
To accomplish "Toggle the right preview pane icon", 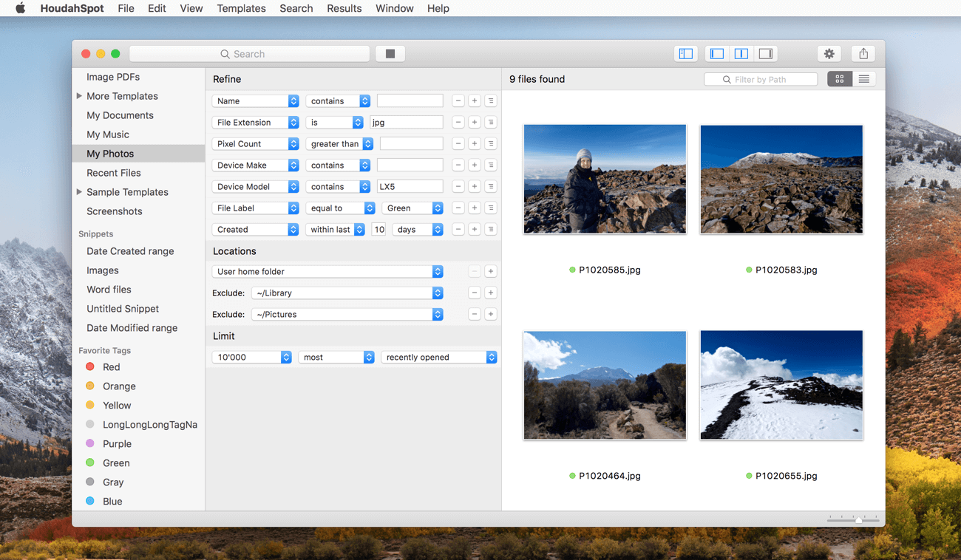I will click(766, 54).
